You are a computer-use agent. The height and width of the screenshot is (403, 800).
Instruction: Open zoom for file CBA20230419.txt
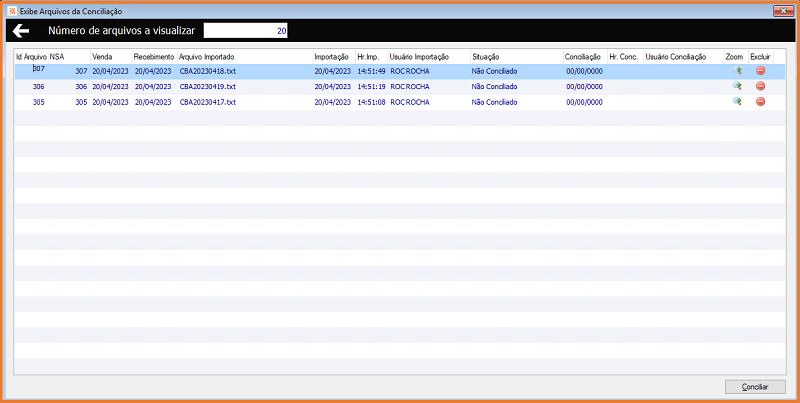(737, 86)
